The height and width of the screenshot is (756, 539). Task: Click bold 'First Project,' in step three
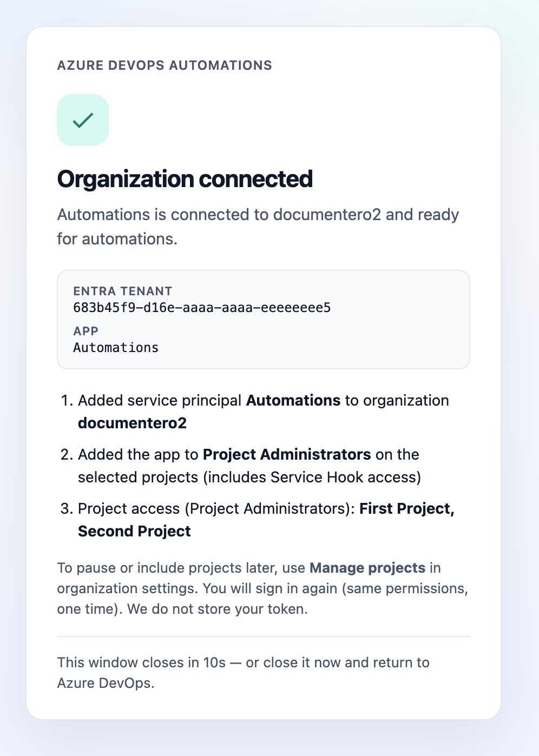click(407, 508)
